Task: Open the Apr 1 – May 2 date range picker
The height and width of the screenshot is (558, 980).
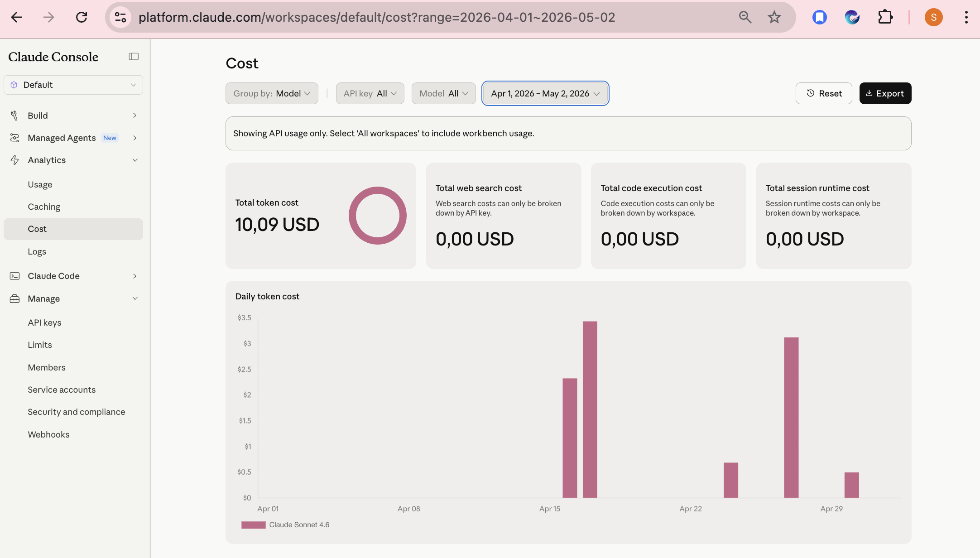Action: click(545, 93)
